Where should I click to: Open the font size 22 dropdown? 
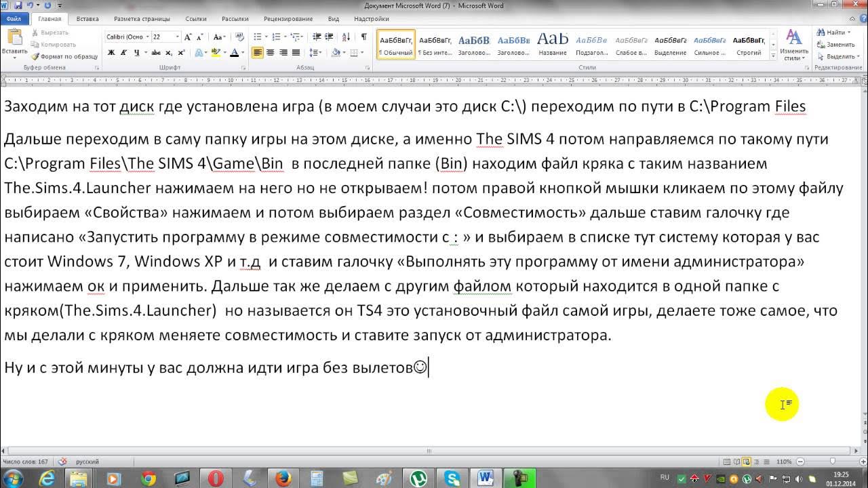tap(178, 37)
